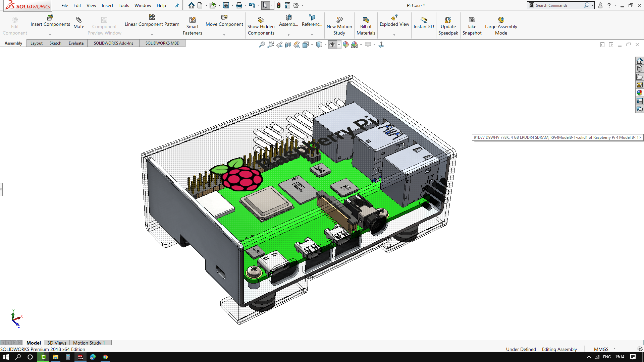Toggle Hide/Show Items eye button
Viewport: 644px width, 362px height.
332,45
